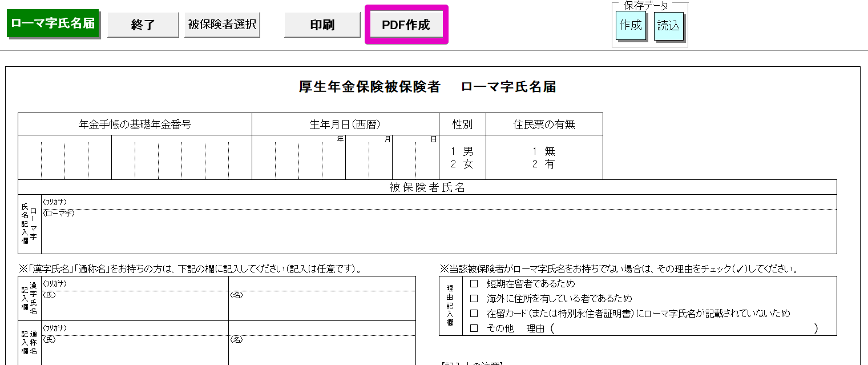Check the 短期在留者であるため checkbox
The height and width of the screenshot is (365, 868).
pyautogui.click(x=474, y=284)
